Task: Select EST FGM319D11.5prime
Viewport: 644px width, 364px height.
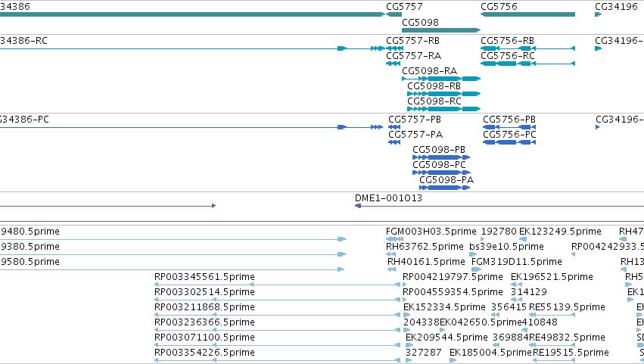Action: 517,262
